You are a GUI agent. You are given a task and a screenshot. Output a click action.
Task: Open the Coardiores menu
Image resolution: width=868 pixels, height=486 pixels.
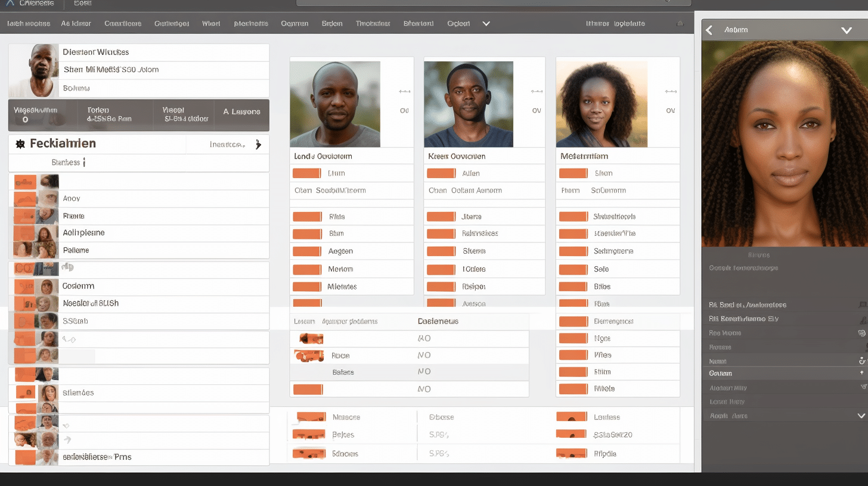pyautogui.click(x=123, y=24)
